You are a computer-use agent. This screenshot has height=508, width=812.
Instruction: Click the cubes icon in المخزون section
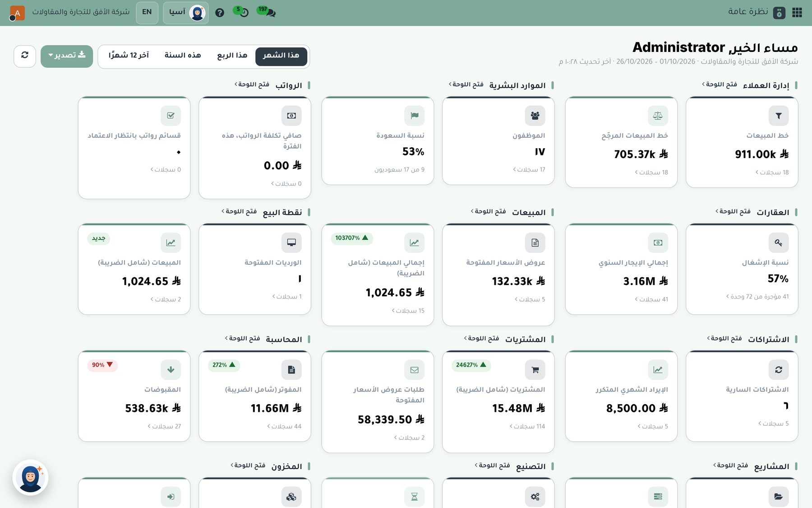click(291, 496)
